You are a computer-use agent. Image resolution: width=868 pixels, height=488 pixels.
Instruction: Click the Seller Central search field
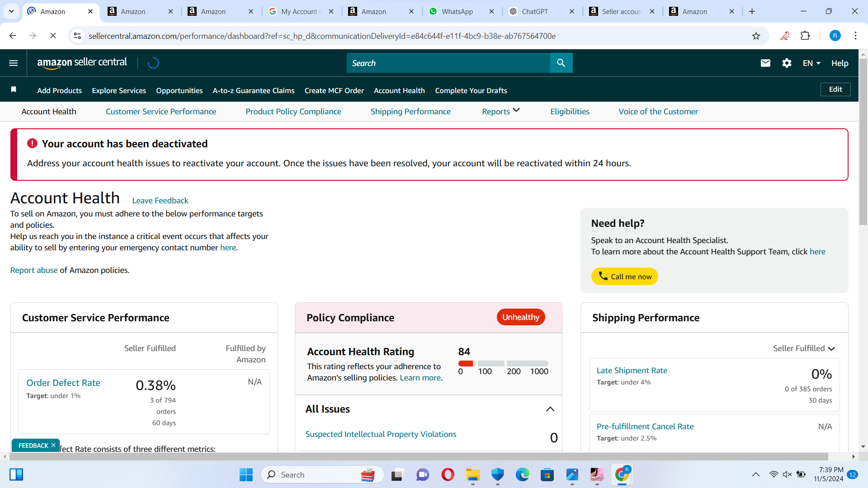448,63
